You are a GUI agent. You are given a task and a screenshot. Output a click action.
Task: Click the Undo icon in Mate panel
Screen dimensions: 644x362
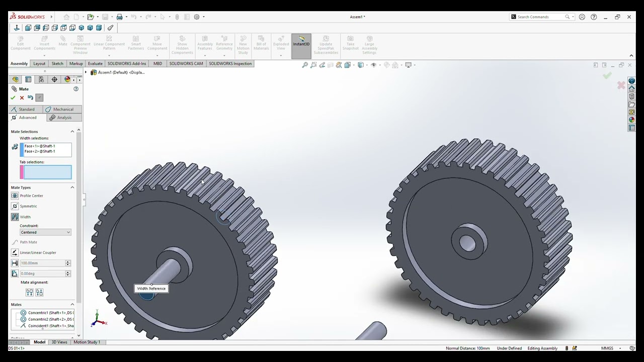(30, 98)
